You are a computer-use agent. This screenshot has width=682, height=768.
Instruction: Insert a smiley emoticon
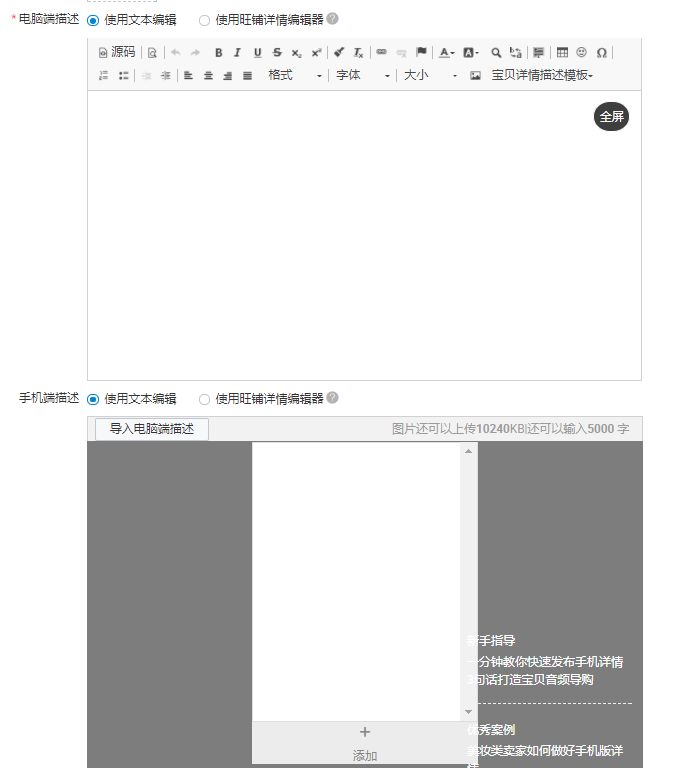(582, 52)
